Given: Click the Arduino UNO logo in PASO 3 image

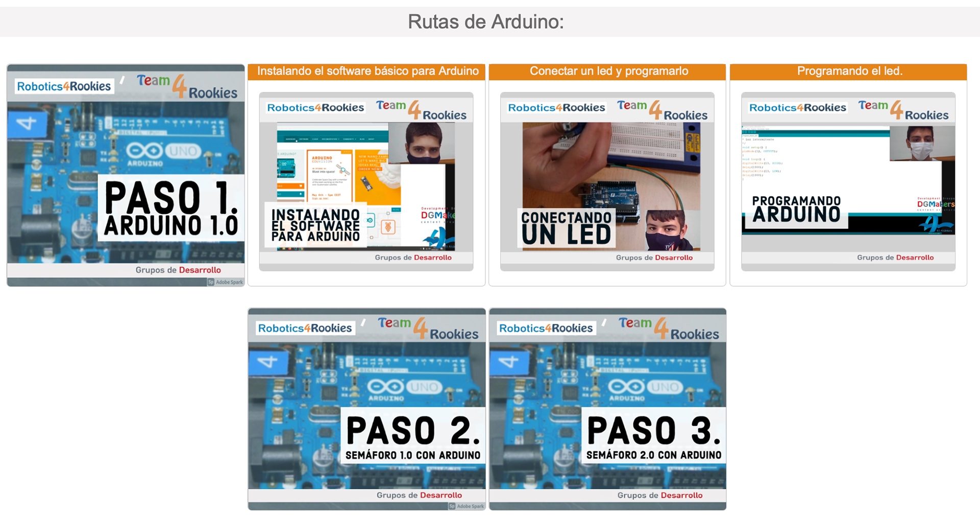Looking at the screenshot, I should [645, 390].
